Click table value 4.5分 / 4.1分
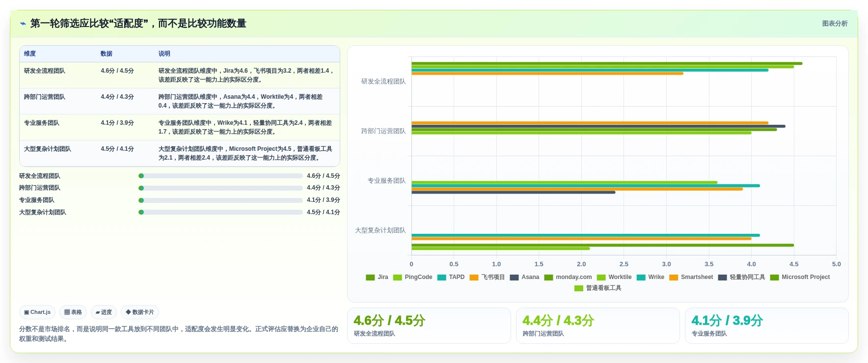 [x=117, y=149]
